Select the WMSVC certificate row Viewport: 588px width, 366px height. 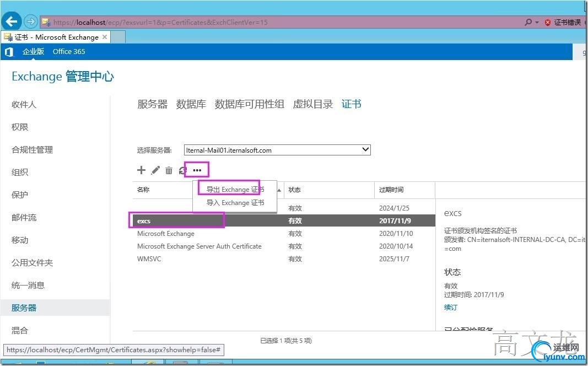tap(284, 259)
